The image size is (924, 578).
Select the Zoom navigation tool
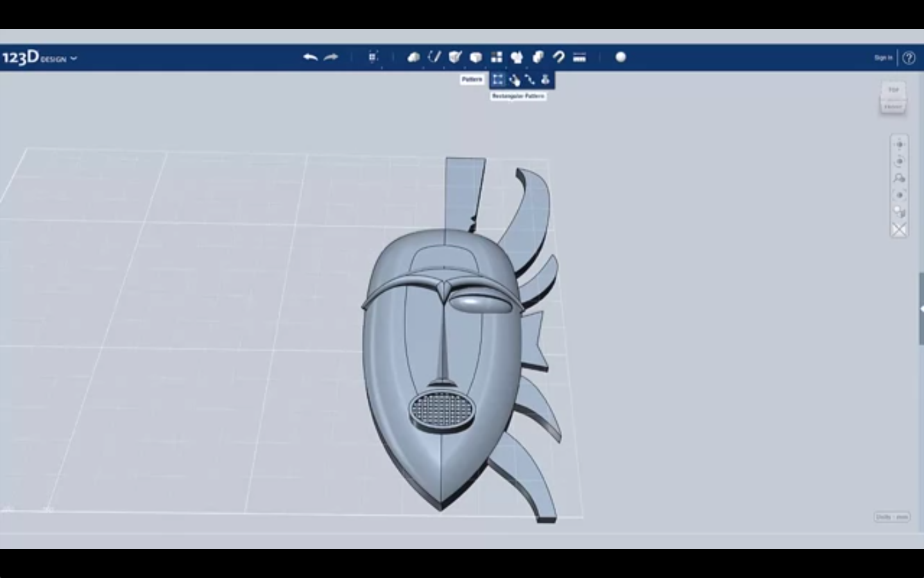899,178
